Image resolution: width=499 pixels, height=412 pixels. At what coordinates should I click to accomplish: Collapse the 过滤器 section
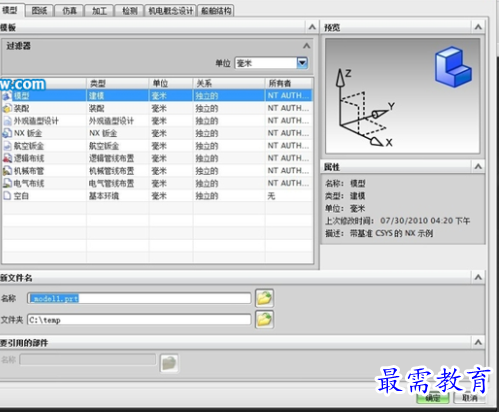click(306, 46)
